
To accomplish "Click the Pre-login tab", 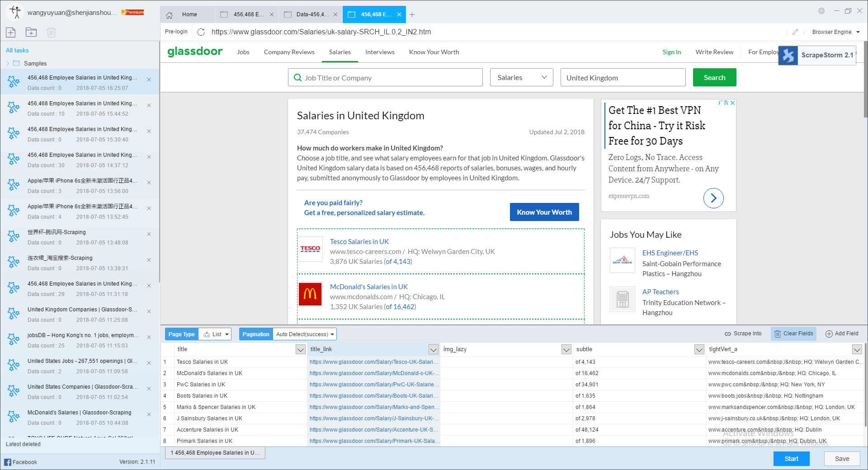I will (176, 32).
